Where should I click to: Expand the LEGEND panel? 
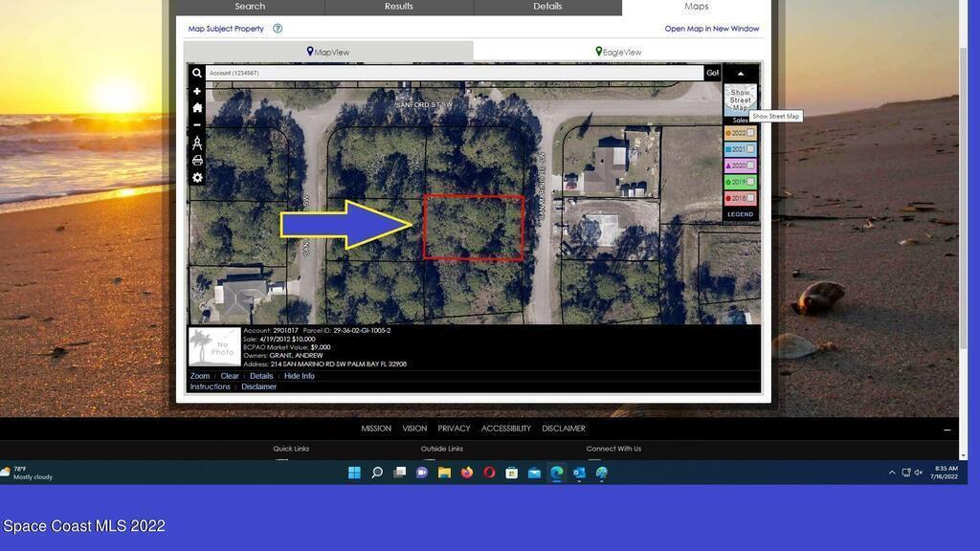pyautogui.click(x=740, y=214)
